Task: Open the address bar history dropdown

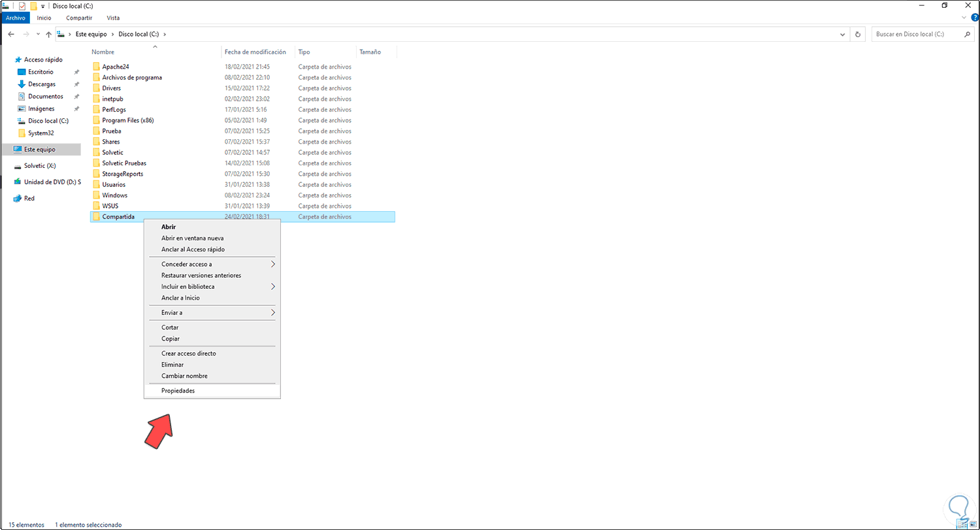Action: (x=842, y=34)
